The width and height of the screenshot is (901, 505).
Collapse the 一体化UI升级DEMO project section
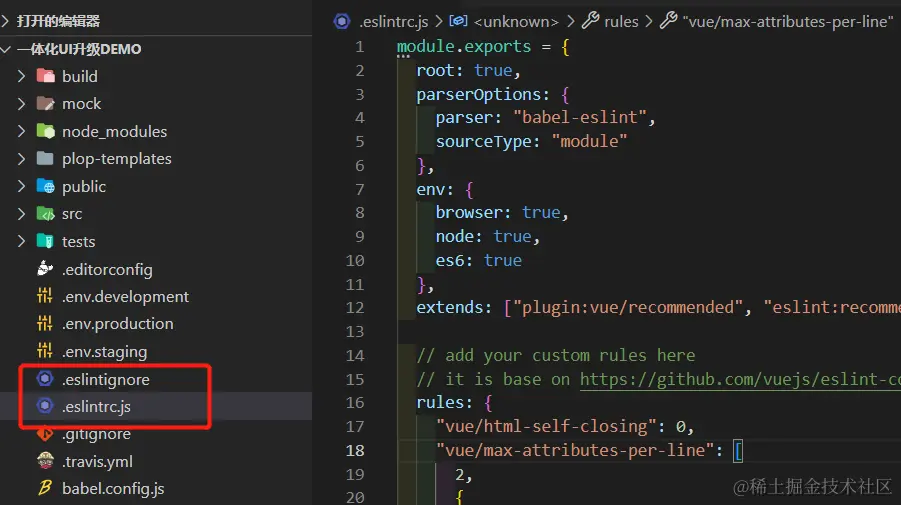[5, 49]
